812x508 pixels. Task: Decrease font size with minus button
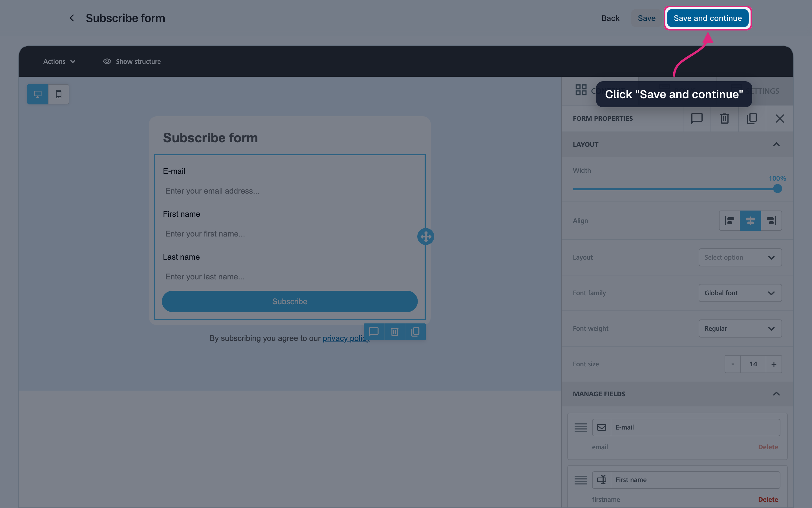[x=732, y=364]
